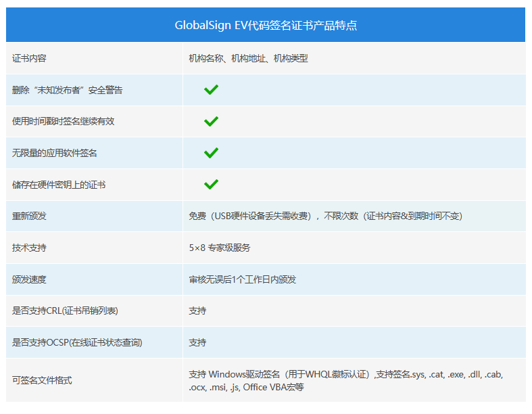Click the green checkmark for 无限量的应用软件签名
Image resolution: width=532 pixels, height=414 pixels.
(211, 153)
